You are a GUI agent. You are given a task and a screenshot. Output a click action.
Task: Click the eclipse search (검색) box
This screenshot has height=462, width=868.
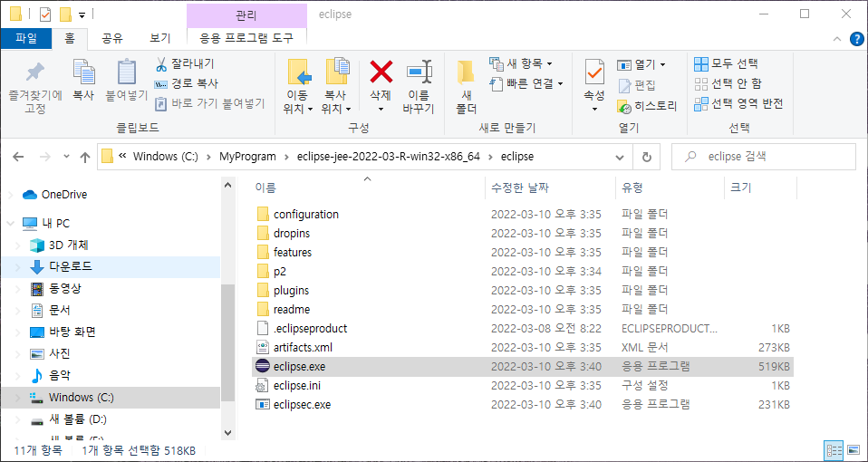pyautogui.click(x=764, y=157)
